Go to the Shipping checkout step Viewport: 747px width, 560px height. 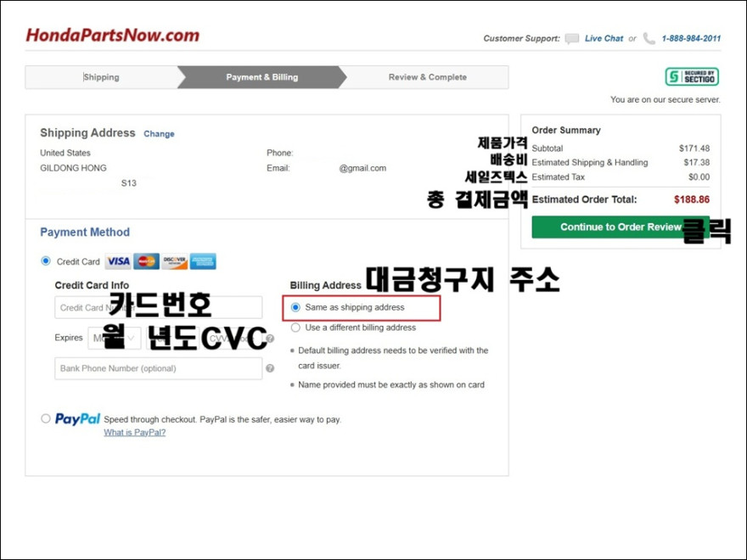click(x=101, y=77)
